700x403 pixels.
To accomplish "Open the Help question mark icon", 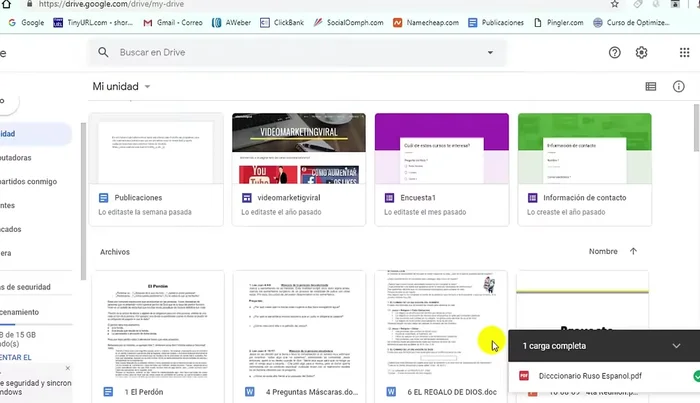I will (x=615, y=53).
